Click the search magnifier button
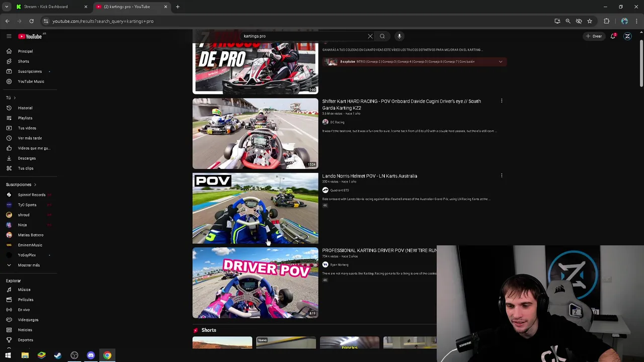This screenshot has width=644, height=362. click(382, 36)
